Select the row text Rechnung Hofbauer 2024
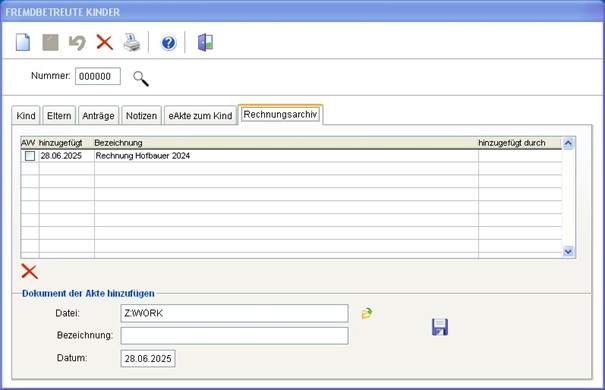This screenshot has height=390, width=605. click(x=143, y=156)
